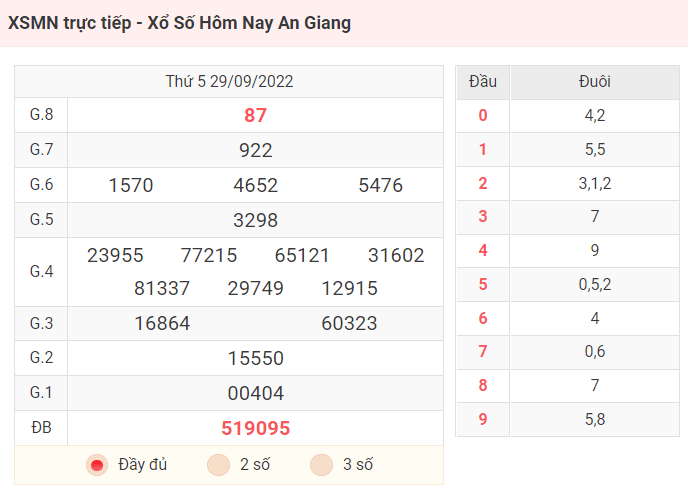Click G.4 result number 77215
This screenshot has width=688, height=492.
coord(209,255)
